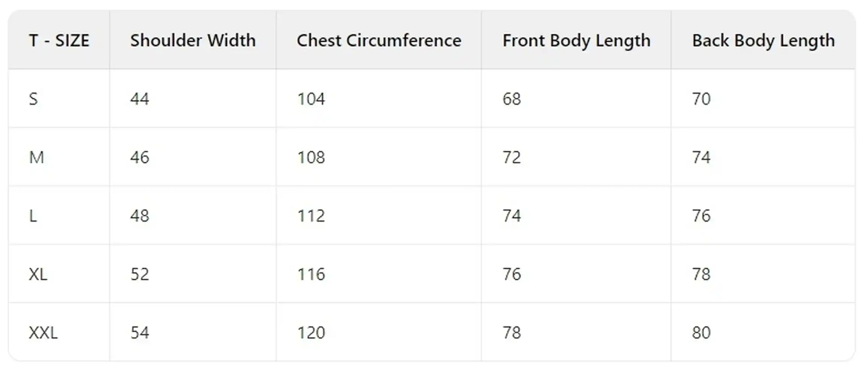Click the M size row label

point(36,157)
